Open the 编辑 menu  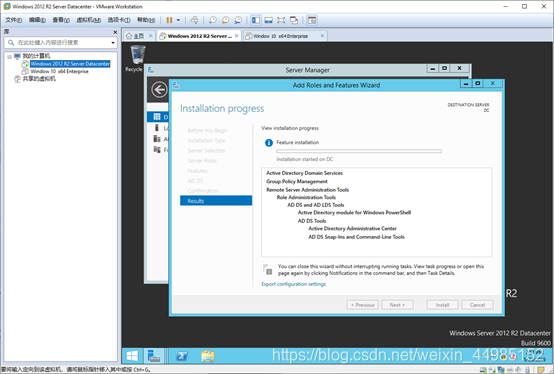click(37, 20)
